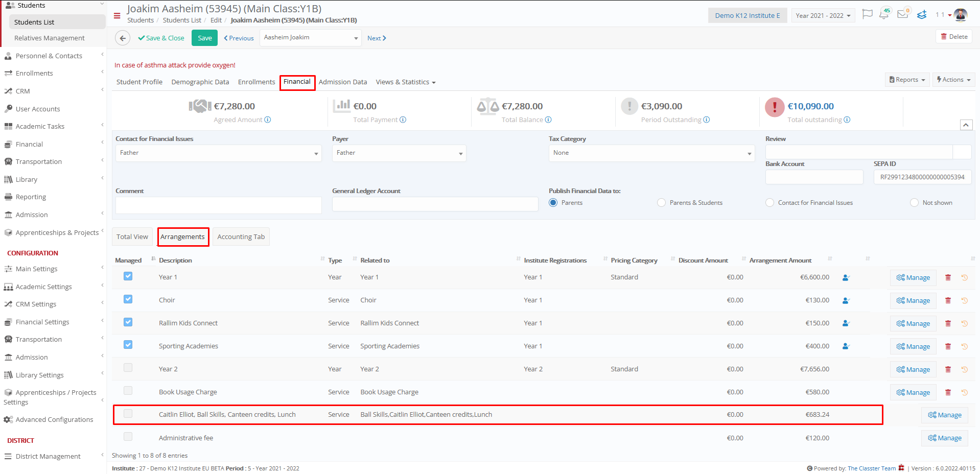This screenshot has width=980, height=474.
Task: Open the Payer dropdown
Action: [399, 153]
